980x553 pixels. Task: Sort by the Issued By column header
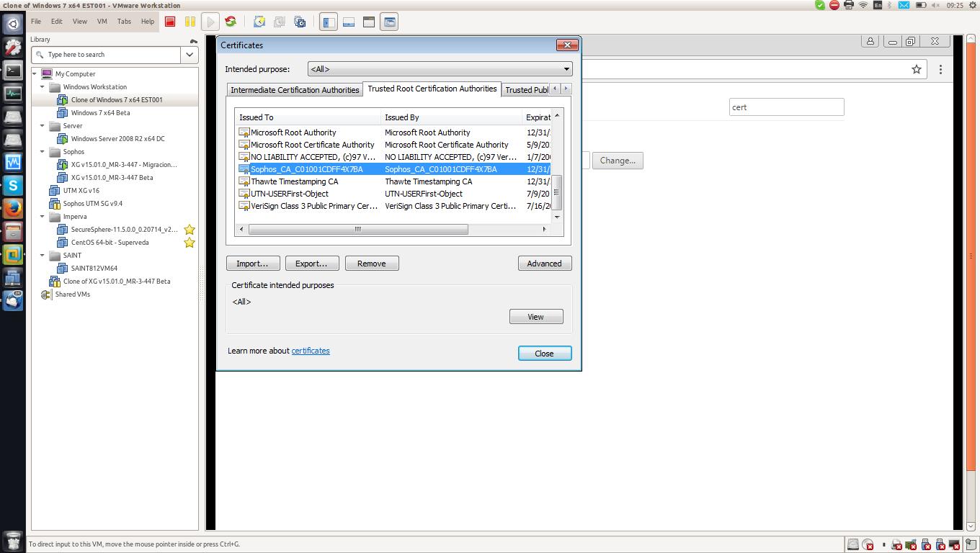(451, 117)
